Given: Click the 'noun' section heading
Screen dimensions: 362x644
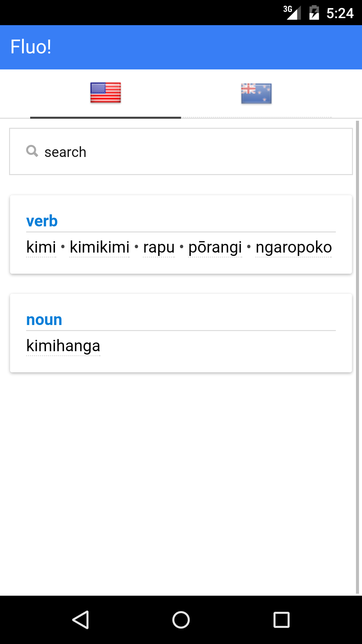Looking at the screenshot, I should [44, 319].
